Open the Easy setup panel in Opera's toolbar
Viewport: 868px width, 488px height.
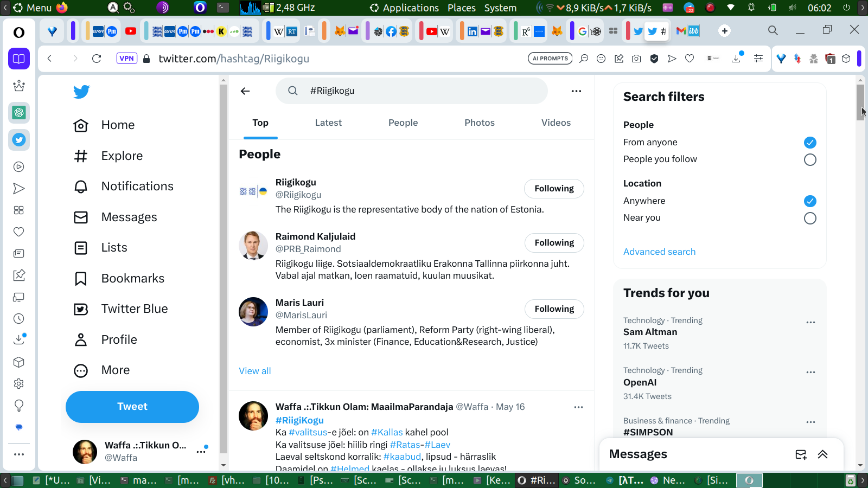758,59
